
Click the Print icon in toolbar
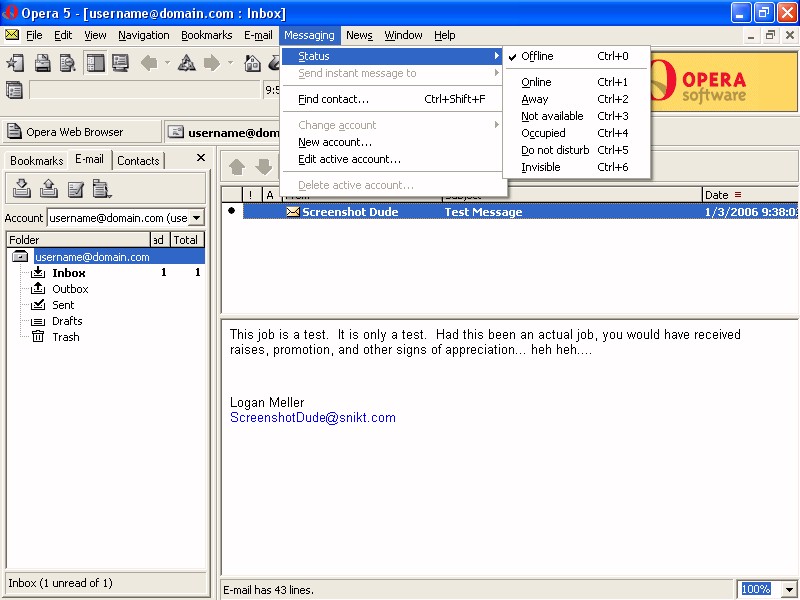point(42,63)
